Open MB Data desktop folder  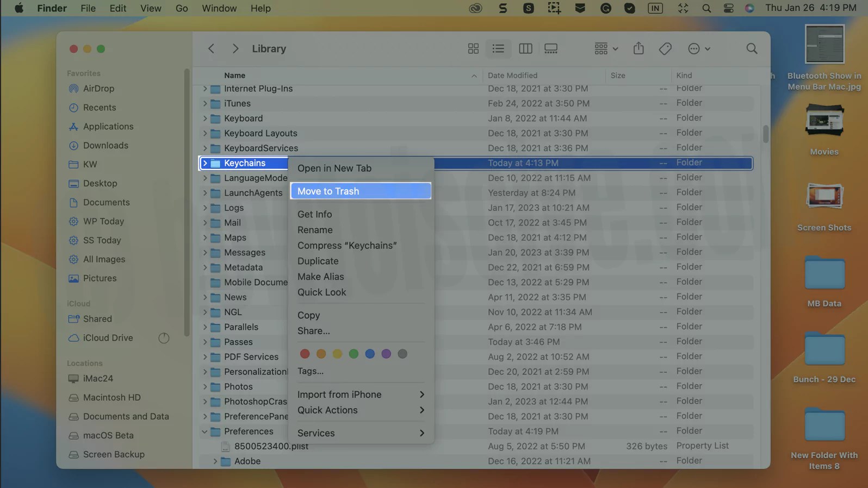click(824, 281)
